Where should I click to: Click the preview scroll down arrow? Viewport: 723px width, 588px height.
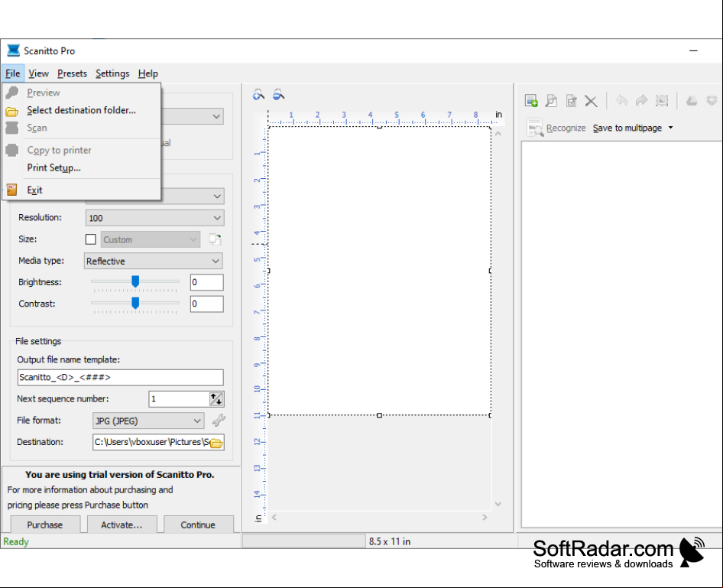click(498, 504)
